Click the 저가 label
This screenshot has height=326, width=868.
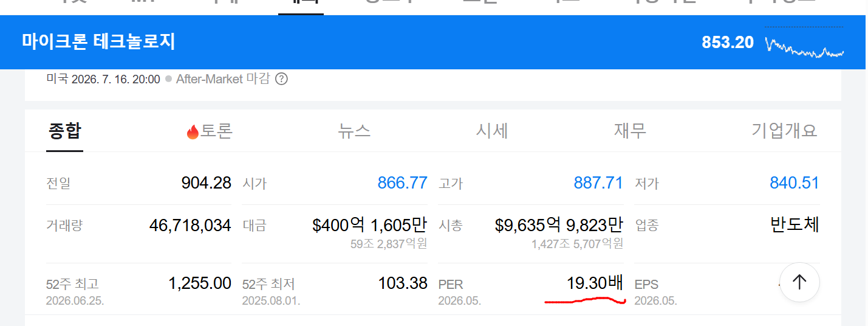pos(646,183)
